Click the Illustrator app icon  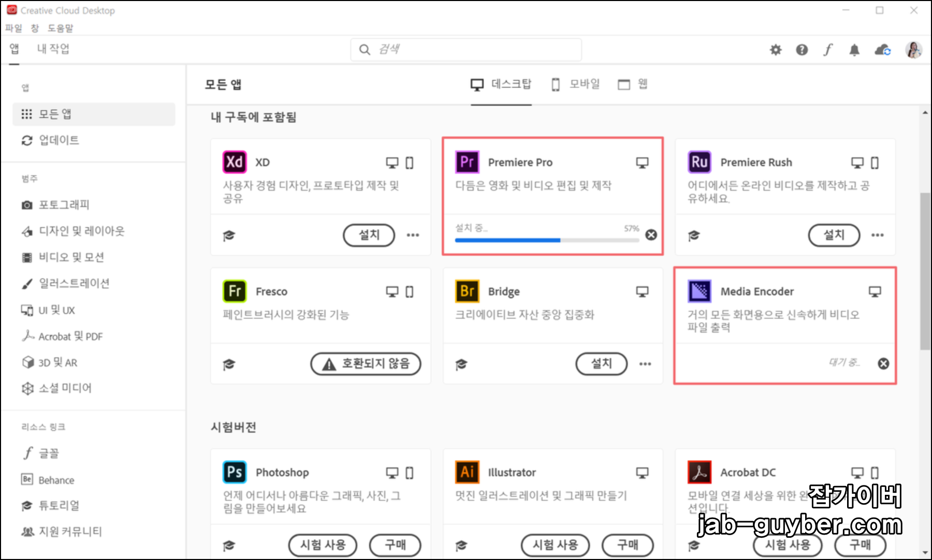[467, 472]
